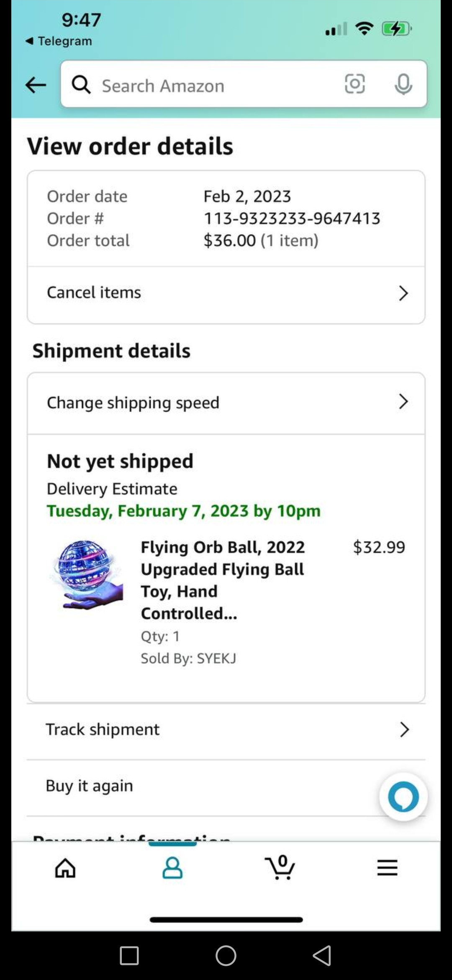Screen dimensions: 452x980
Task: Open Flying Orb Ball product thumbnail
Action: [87, 575]
